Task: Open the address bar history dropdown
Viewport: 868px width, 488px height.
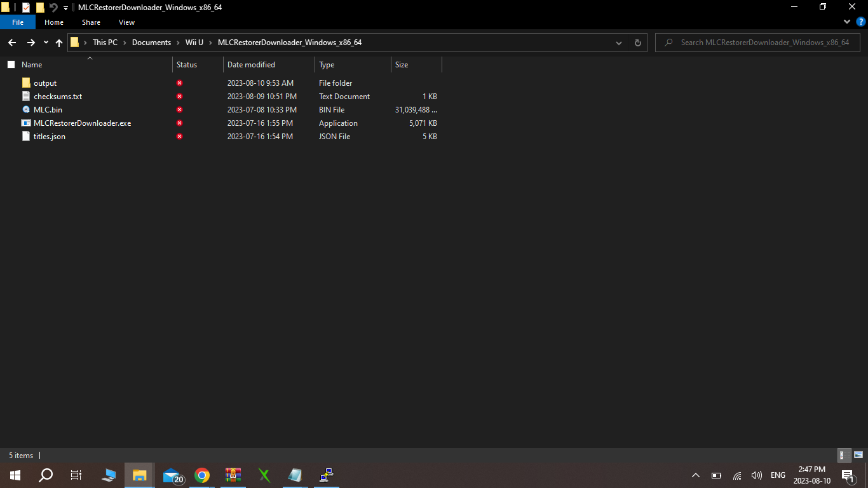Action: click(x=619, y=43)
